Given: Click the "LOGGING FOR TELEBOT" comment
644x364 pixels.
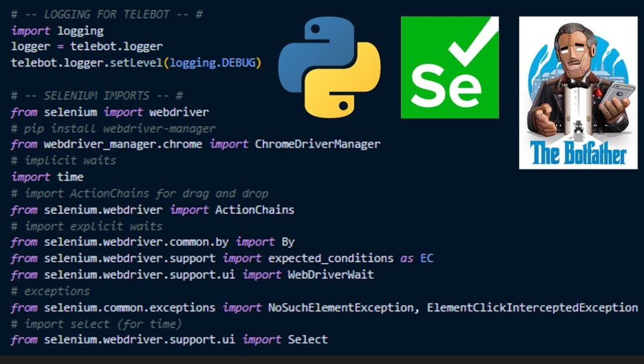Looking at the screenshot, I should click(x=107, y=14).
